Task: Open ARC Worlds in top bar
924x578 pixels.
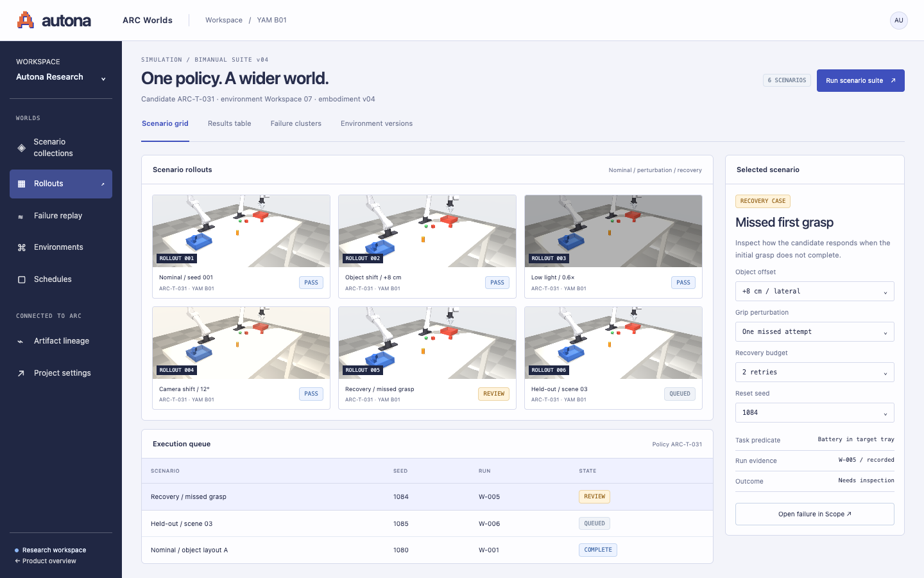Action: pos(148,20)
